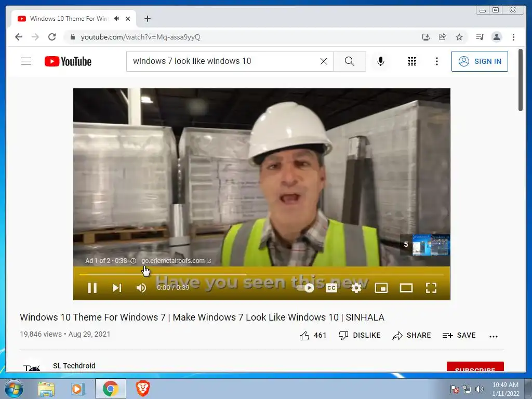
Task: Launch Brave browser from the taskbar
Action: coord(143,389)
